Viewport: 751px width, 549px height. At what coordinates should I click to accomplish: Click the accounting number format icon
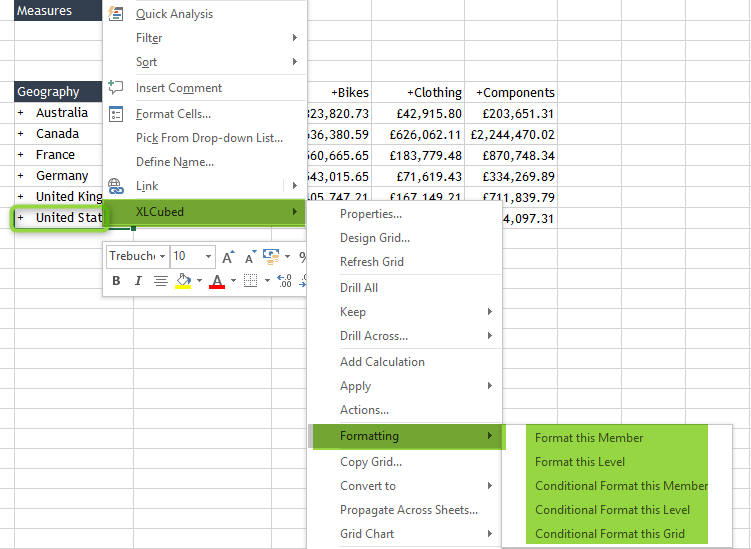click(270, 257)
